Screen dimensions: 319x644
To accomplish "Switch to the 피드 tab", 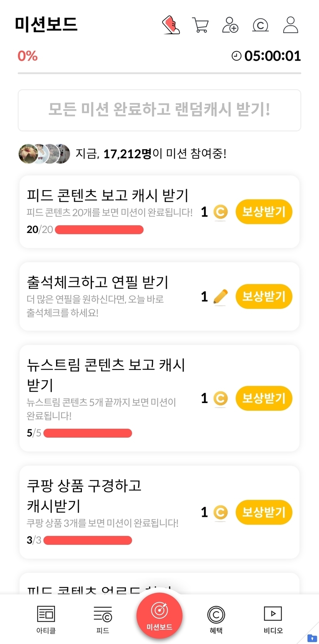I will pyautogui.click(x=103, y=619).
